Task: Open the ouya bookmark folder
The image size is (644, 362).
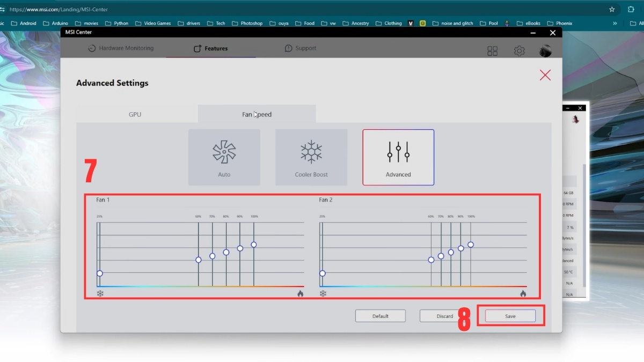Action: pos(279,23)
